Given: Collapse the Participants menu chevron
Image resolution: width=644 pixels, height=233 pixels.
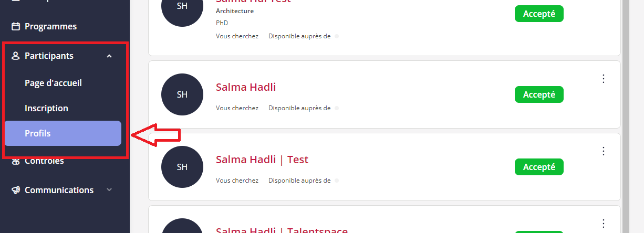Looking at the screenshot, I should pyautogui.click(x=109, y=56).
